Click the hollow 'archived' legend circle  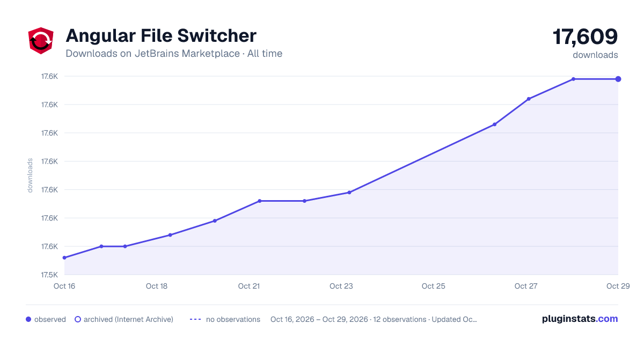[x=77, y=319]
